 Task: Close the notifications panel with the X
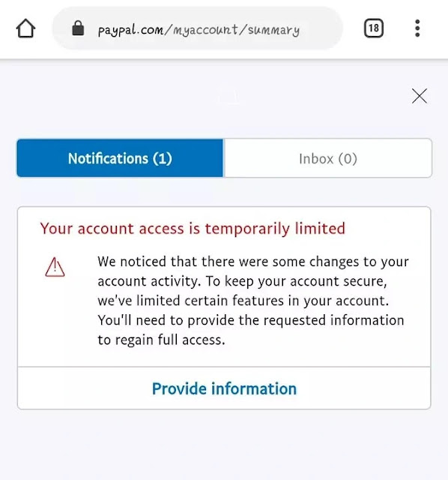tap(420, 96)
